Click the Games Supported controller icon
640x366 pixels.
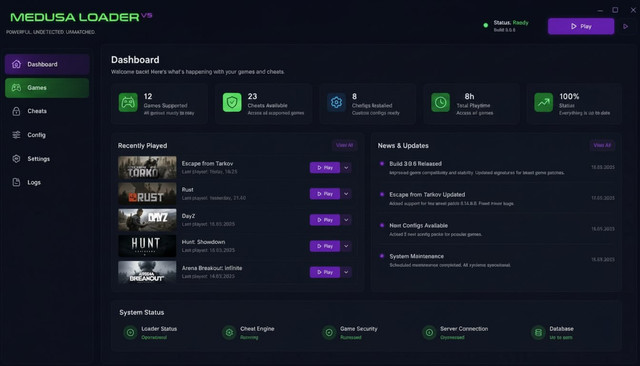coord(128,102)
